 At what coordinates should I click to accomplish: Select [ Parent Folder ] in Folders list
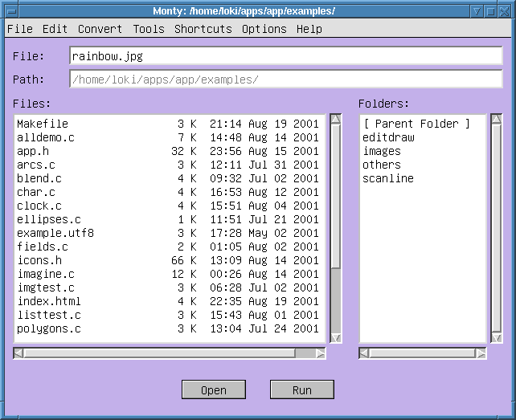(x=416, y=124)
